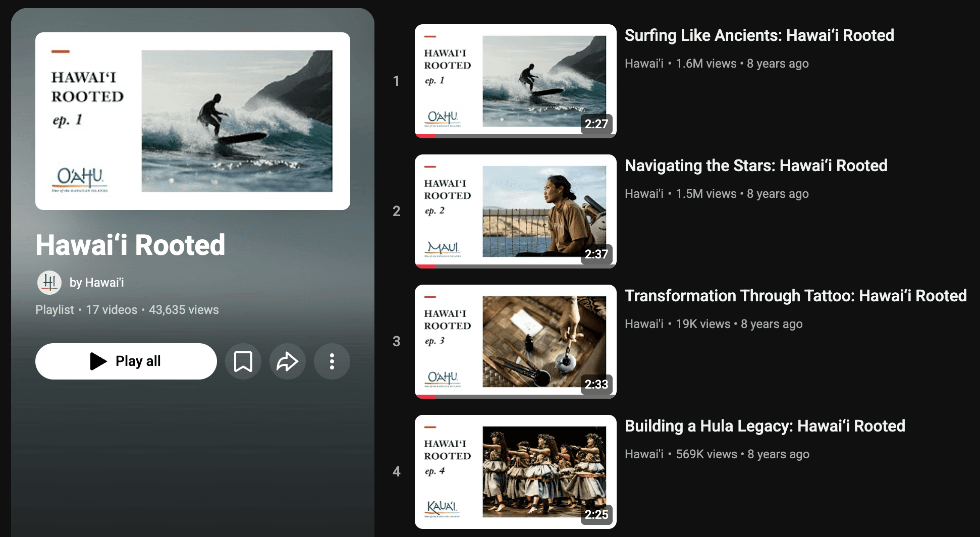
Task: Click '19K views' under Tattoo video
Action: pos(703,324)
